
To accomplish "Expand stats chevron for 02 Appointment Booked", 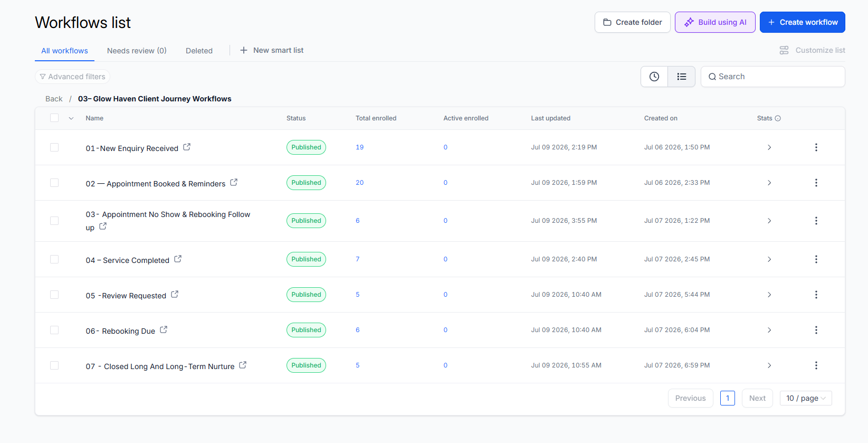I will pos(769,183).
